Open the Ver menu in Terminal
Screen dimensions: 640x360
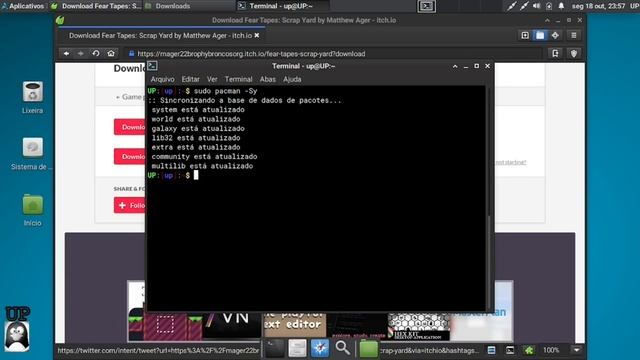pos(212,79)
